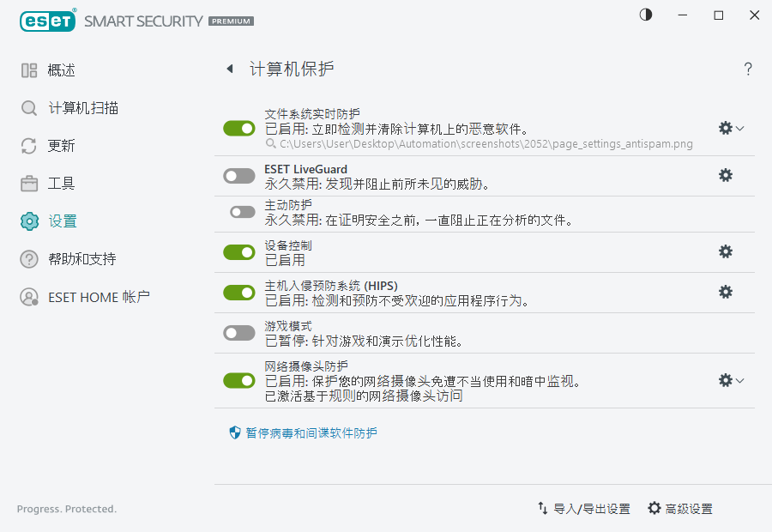Expand the 文件系统实时防护 gear dropdown arrow
This screenshot has width=772, height=532.
739,127
